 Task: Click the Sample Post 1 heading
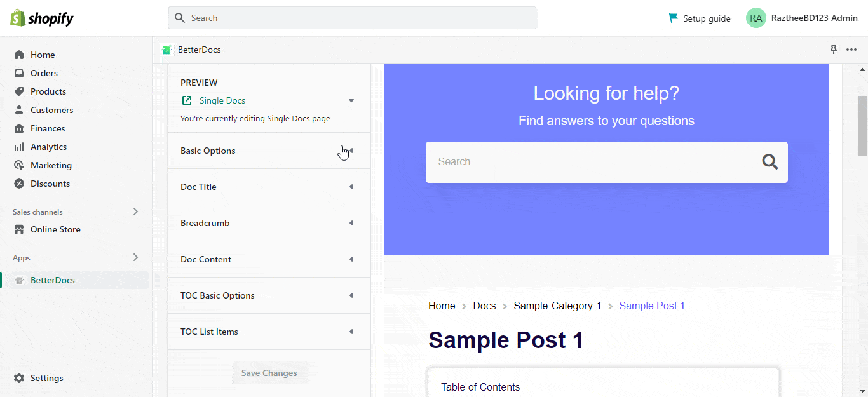point(506,340)
